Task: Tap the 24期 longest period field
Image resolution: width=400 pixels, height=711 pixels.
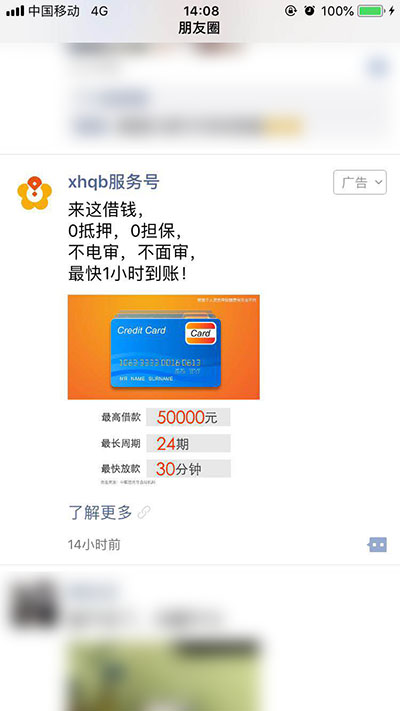Action: click(188, 443)
